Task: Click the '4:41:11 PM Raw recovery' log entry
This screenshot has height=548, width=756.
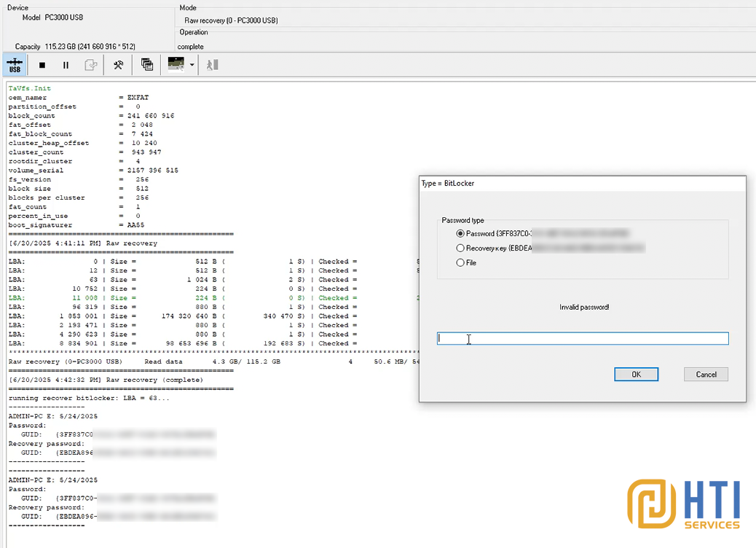Action: click(x=83, y=243)
